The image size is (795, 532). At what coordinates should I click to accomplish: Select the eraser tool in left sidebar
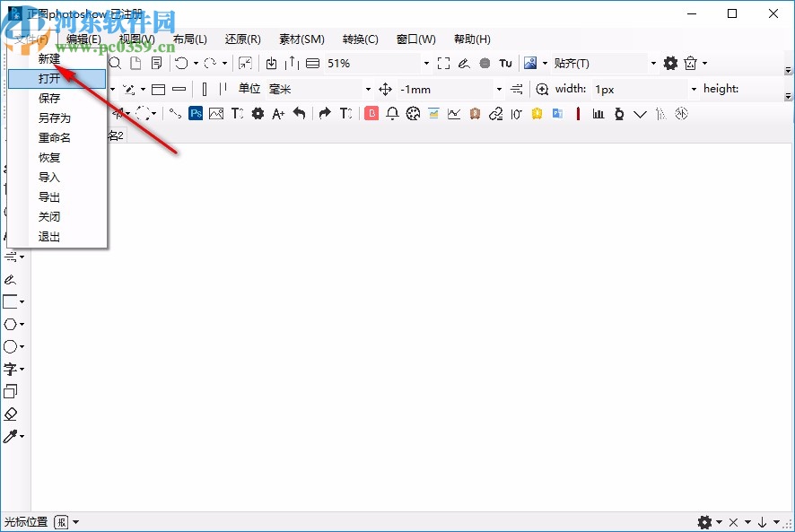tap(11, 414)
